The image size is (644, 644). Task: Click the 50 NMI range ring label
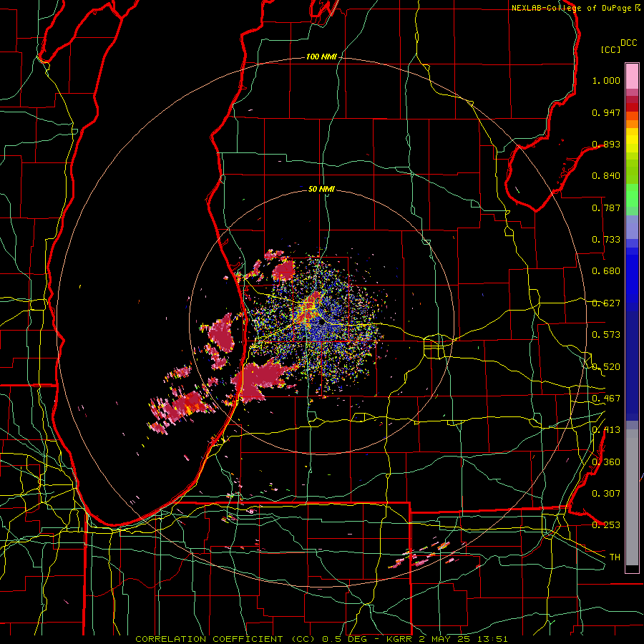coord(321,189)
